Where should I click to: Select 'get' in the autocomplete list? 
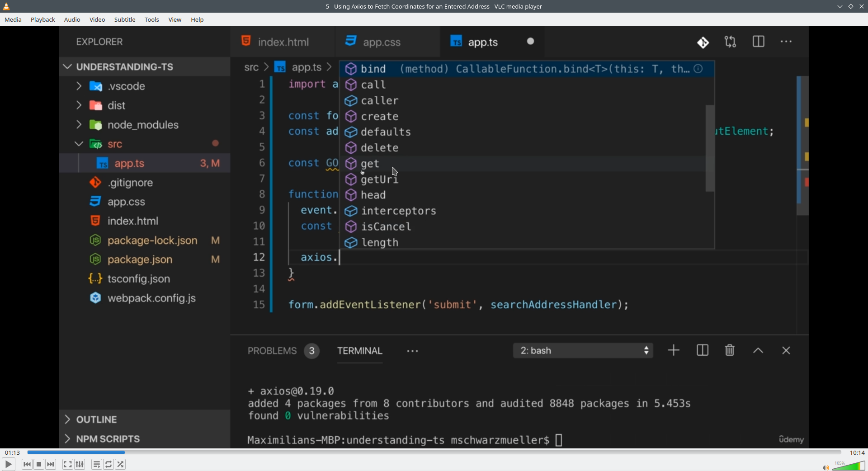[x=370, y=164]
